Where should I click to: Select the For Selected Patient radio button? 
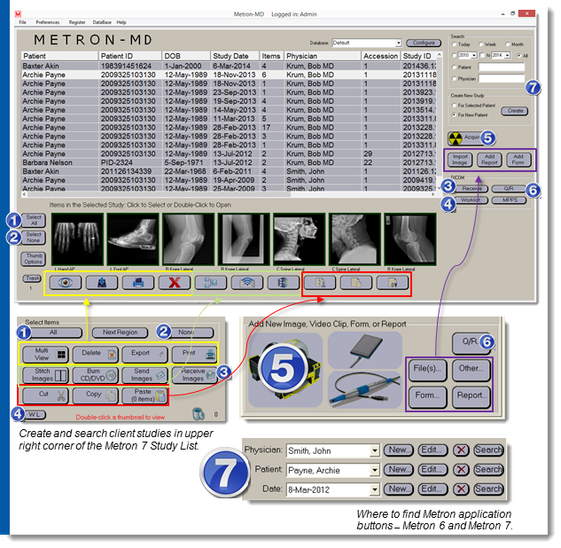click(x=454, y=106)
